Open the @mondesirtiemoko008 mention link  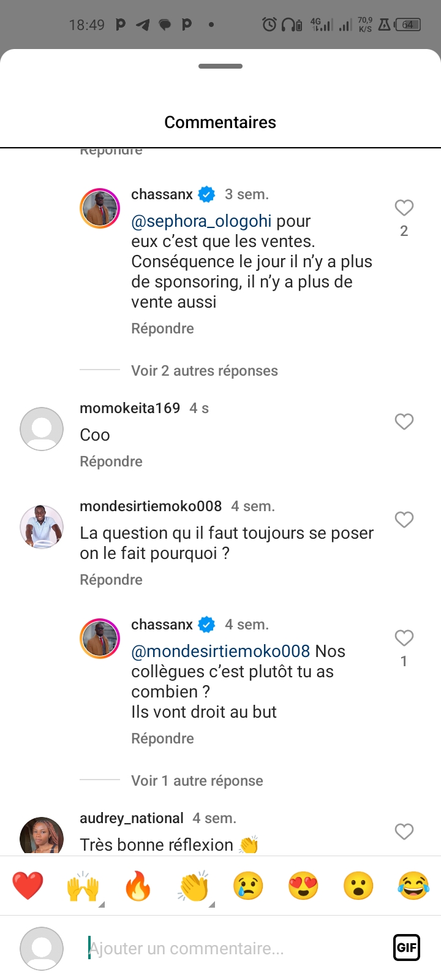click(221, 651)
